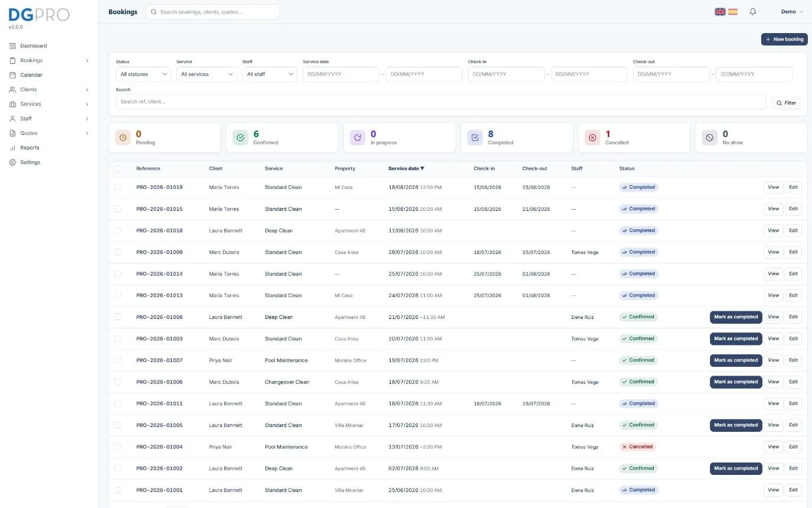Click the No show blocked icon
812x508 pixels.
(x=710, y=138)
